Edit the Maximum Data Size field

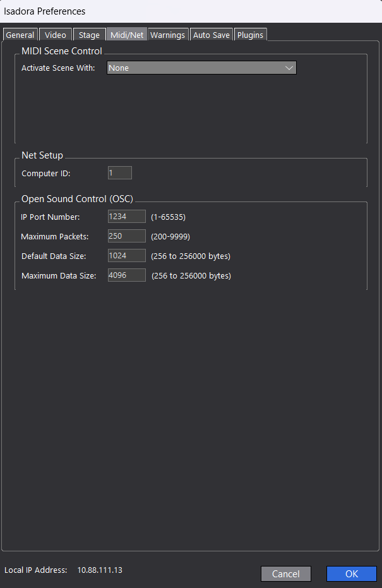126,275
